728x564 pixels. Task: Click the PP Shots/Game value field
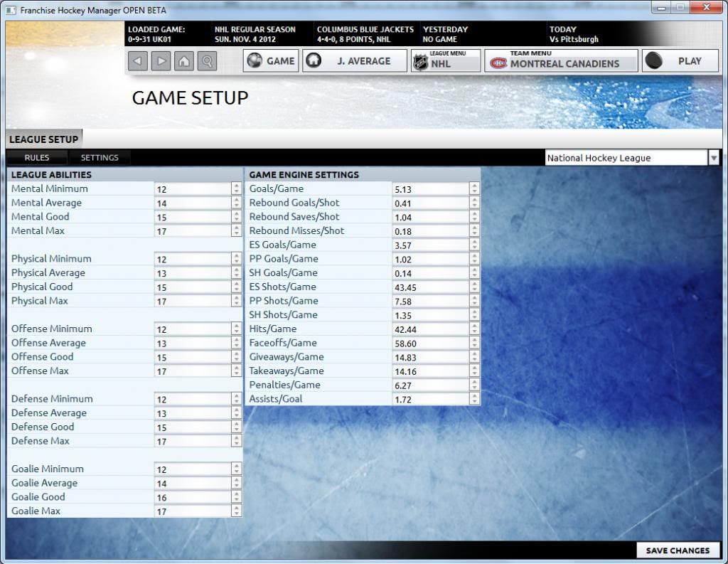click(x=430, y=301)
